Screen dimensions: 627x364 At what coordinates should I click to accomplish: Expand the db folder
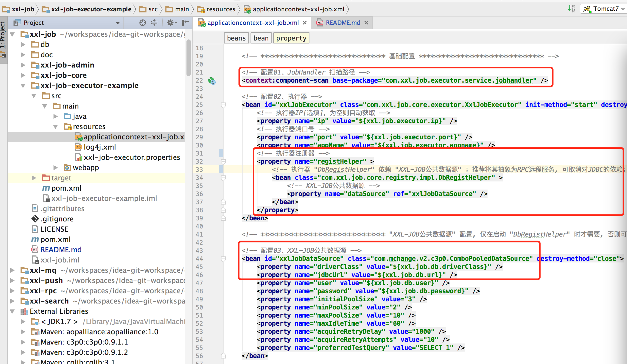[23, 45]
